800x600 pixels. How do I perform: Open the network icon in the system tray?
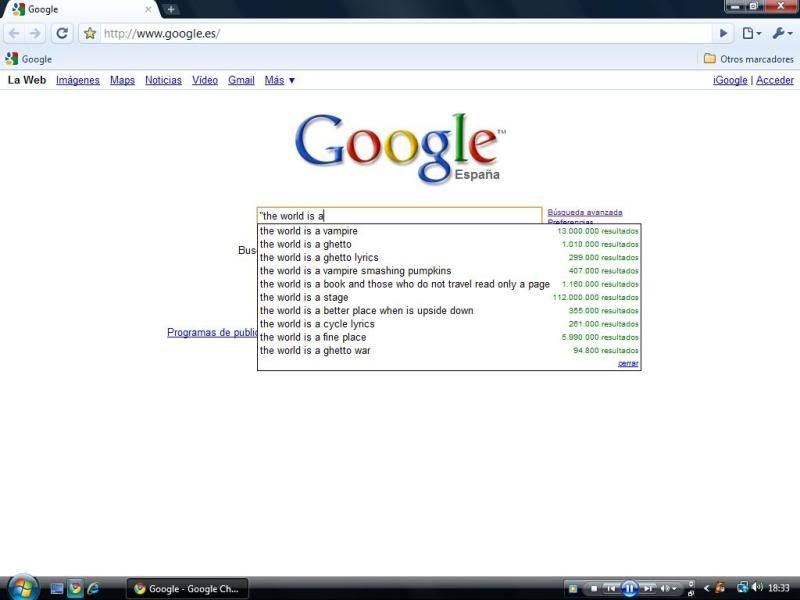point(742,588)
